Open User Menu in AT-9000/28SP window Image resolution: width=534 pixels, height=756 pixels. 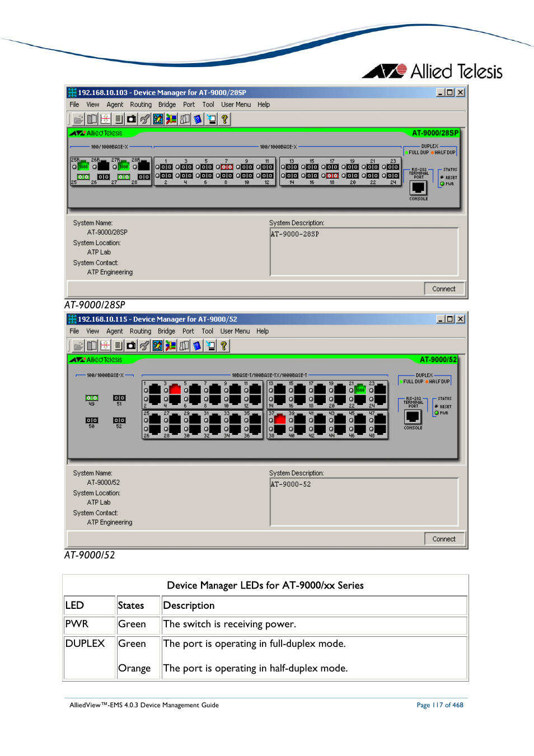click(x=236, y=105)
